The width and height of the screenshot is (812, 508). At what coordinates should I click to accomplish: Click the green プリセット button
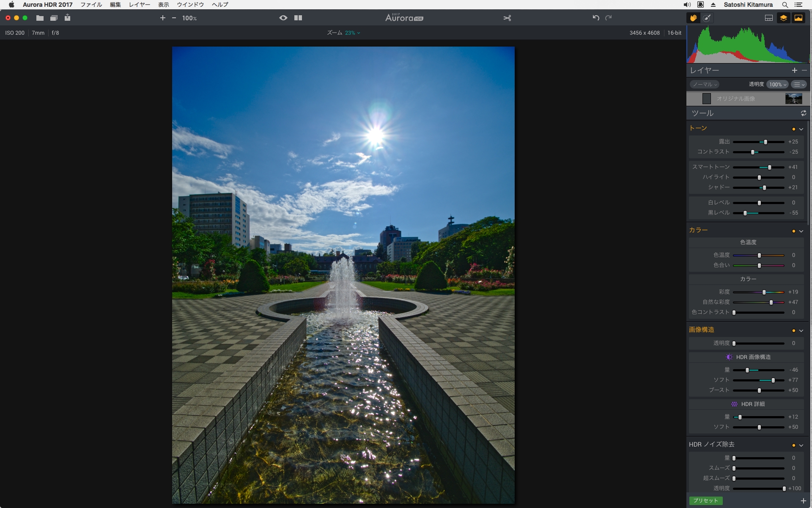(x=705, y=500)
